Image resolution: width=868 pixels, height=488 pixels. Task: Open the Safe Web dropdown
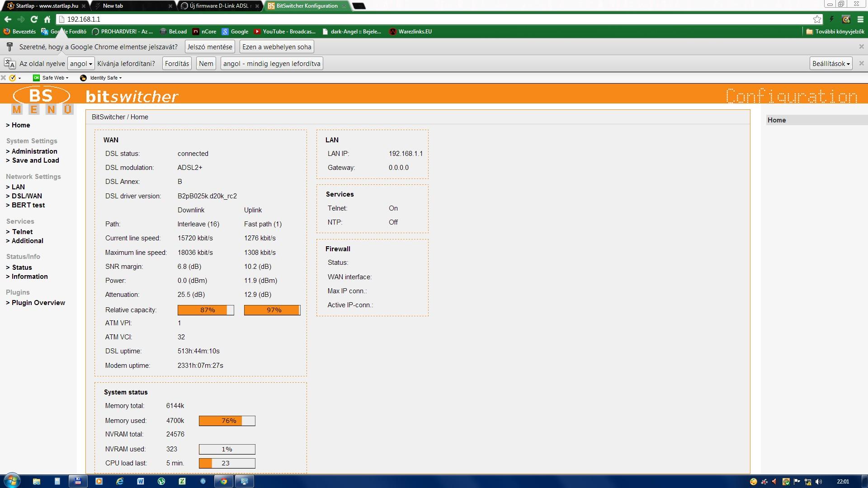pos(51,78)
